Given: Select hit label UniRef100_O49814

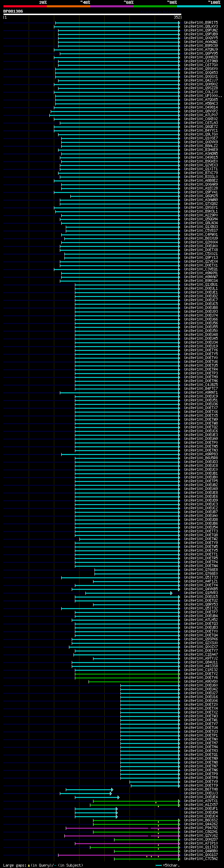Looking at the screenshot, I should pos(201,107).
